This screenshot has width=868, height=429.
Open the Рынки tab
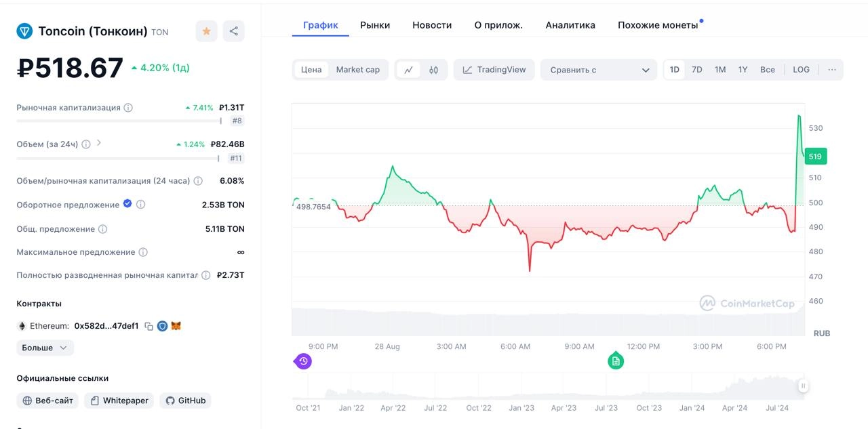pyautogui.click(x=375, y=25)
